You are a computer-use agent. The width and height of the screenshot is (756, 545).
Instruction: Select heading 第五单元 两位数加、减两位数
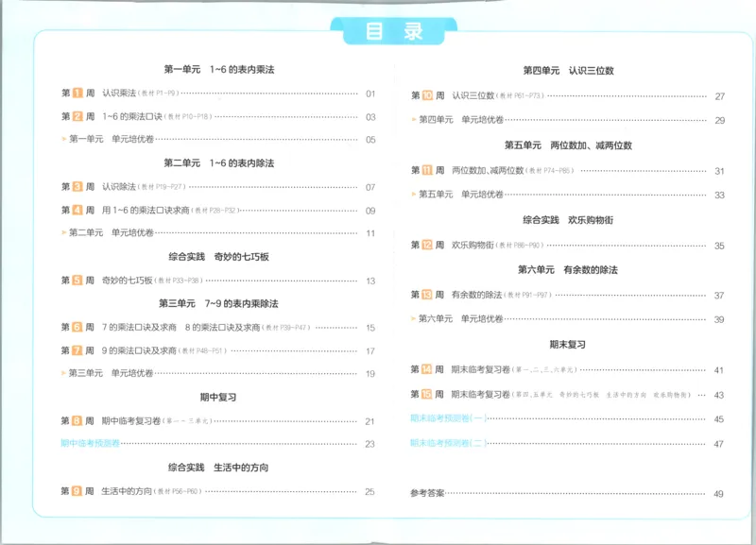[568, 145]
